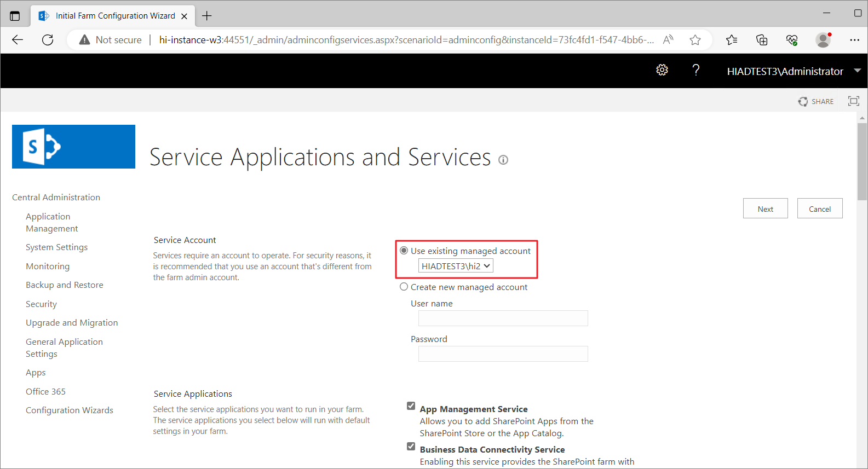Click into the User name field
This screenshot has height=469, width=868.
tap(503, 318)
